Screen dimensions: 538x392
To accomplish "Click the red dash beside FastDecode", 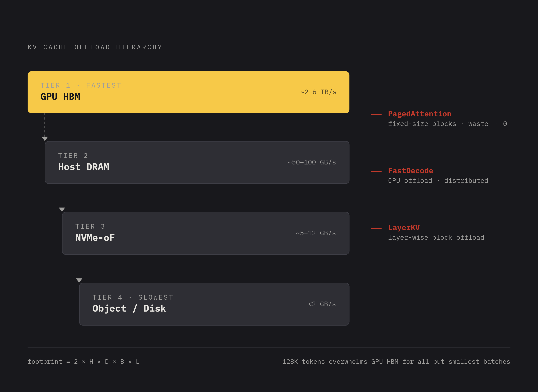I will click(x=376, y=171).
